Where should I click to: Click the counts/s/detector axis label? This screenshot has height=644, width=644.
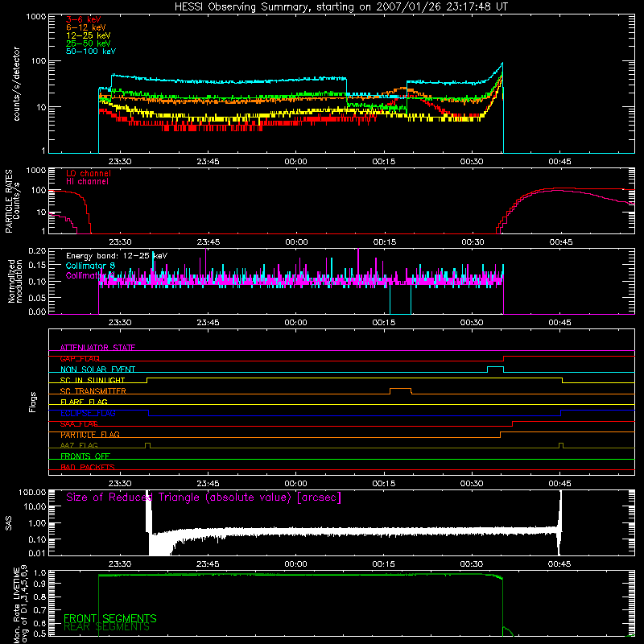point(16,84)
